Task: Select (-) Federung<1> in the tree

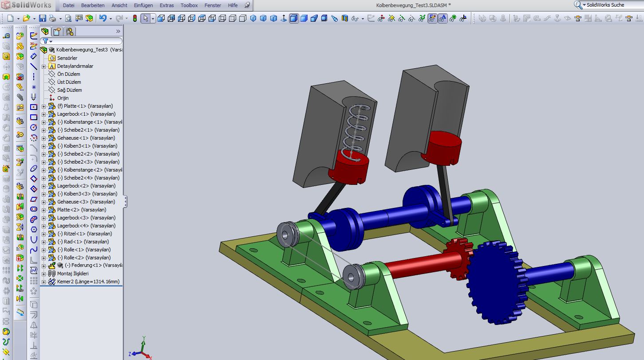Action: tap(93, 265)
